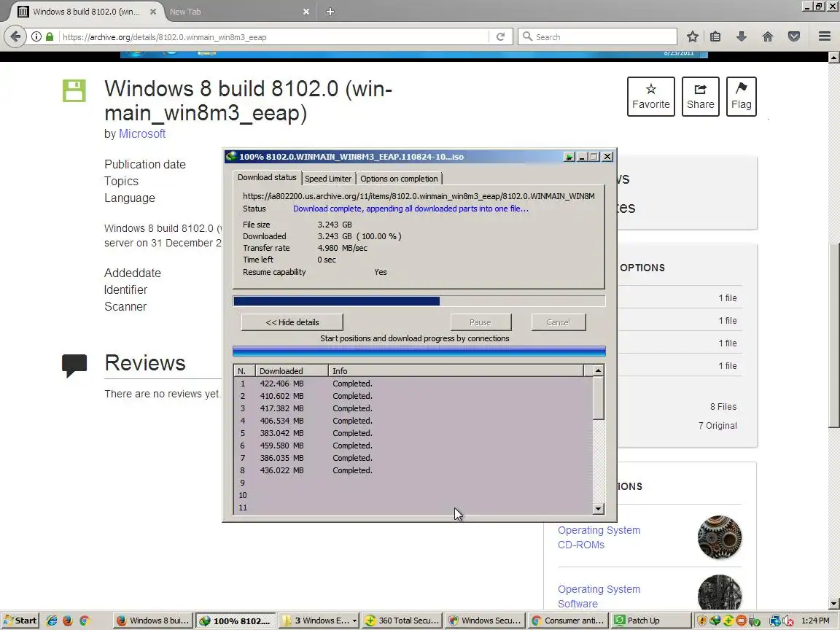This screenshot has height=630, width=840.
Task: Click connections list scroll up arrow
Action: tap(599, 370)
